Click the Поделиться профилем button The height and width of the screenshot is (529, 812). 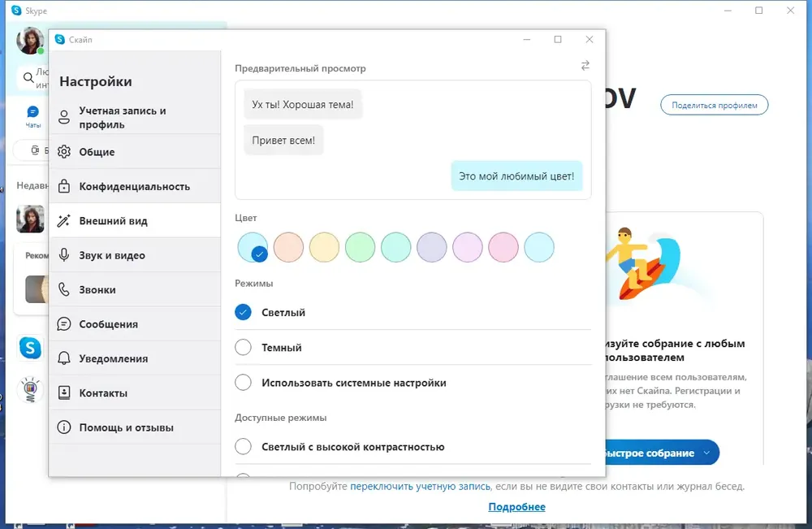tap(714, 105)
